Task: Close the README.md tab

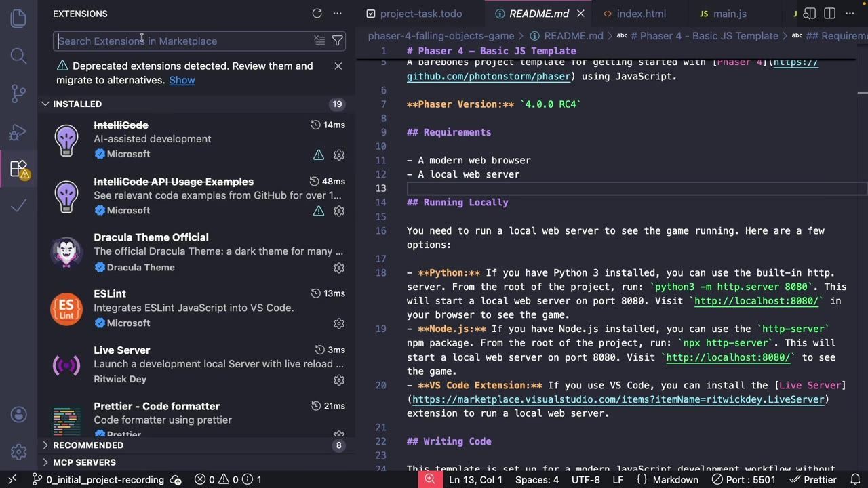Action: tap(580, 14)
